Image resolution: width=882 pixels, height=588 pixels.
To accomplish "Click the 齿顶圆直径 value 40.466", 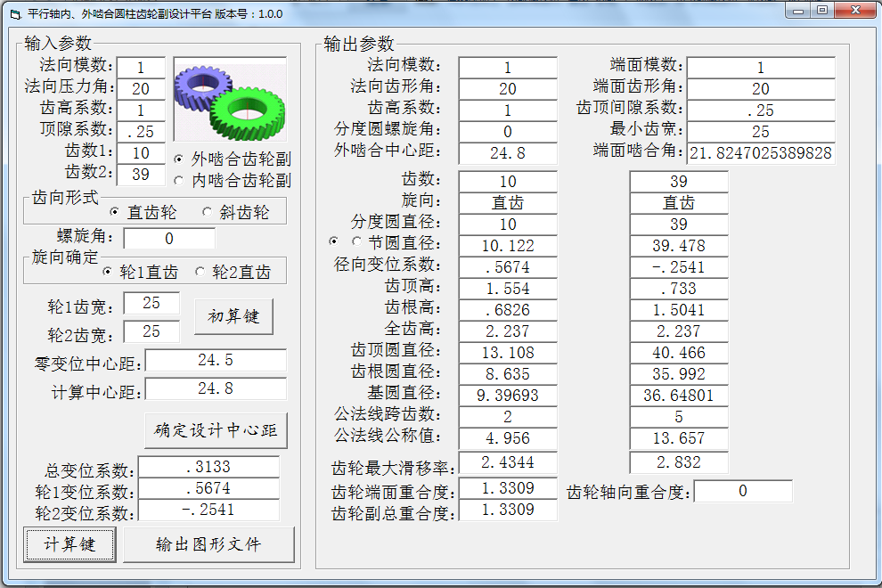I will pyautogui.click(x=679, y=353).
